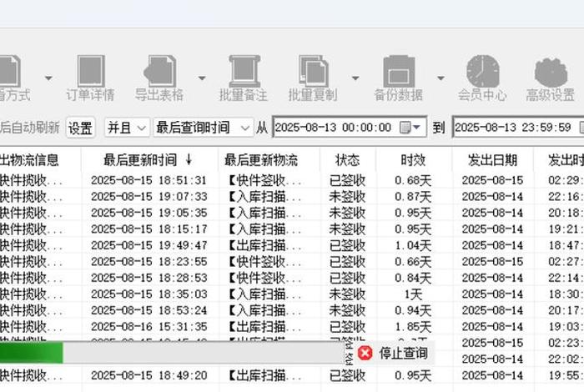Select cell 2025-08-15 18:35:03
Viewport: 584px width, 392px height.
coord(149,294)
